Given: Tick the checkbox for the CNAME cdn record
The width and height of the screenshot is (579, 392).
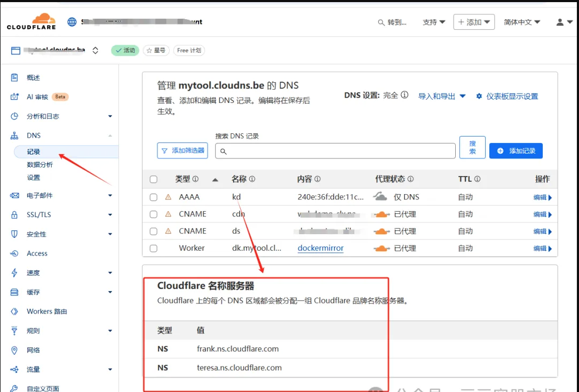Looking at the screenshot, I should (x=154, y=214).
